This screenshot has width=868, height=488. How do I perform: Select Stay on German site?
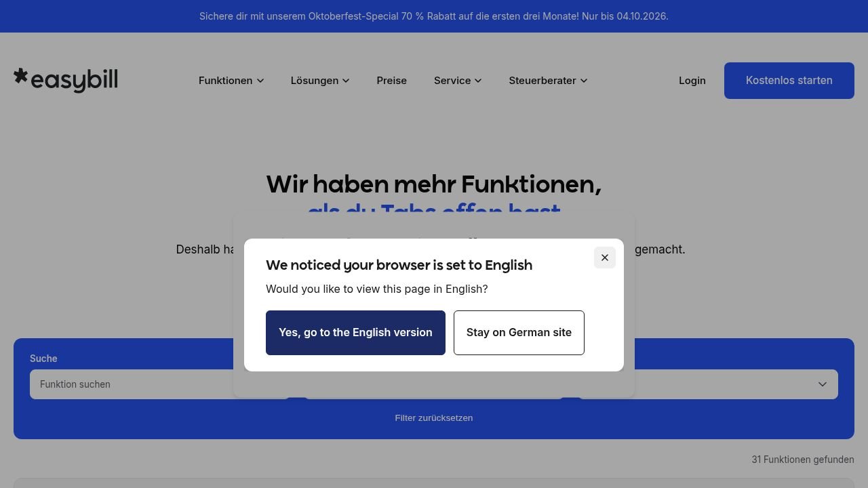pyautogui.click(x=519, y=332)
